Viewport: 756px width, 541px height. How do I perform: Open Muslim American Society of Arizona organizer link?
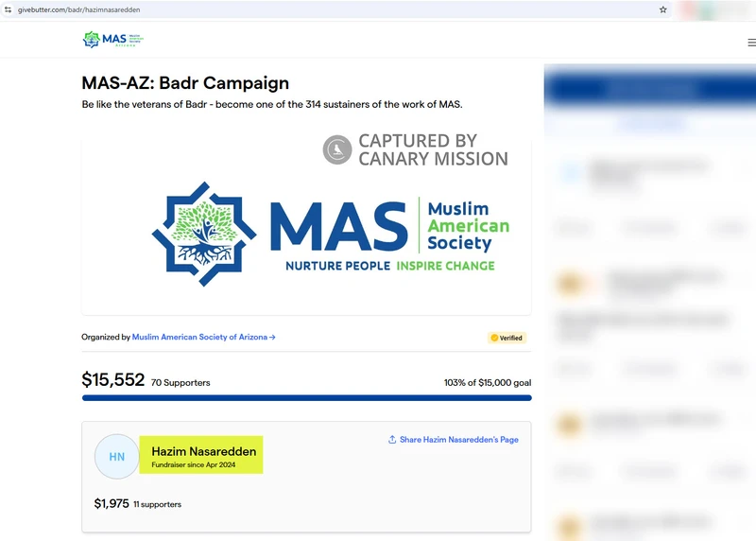pyautogui.click(x=199, y=338)
